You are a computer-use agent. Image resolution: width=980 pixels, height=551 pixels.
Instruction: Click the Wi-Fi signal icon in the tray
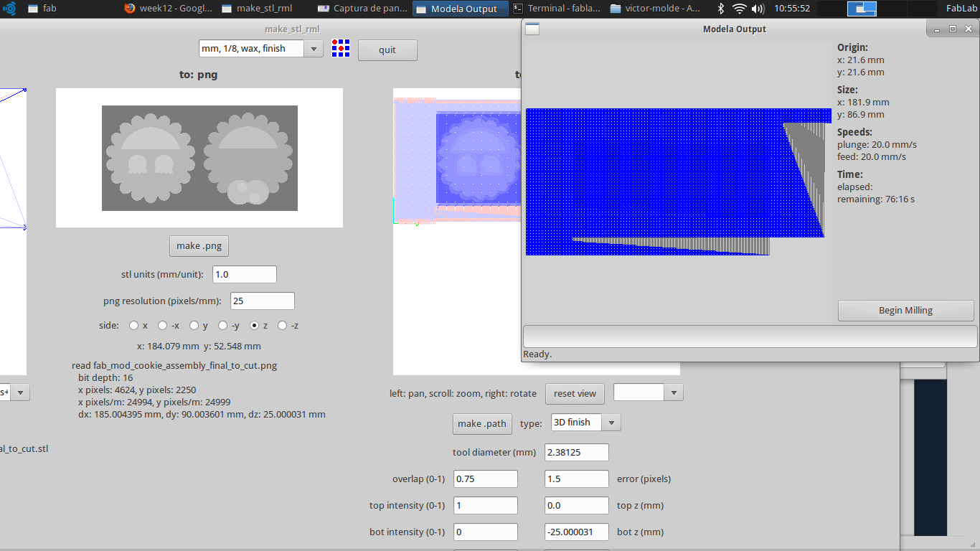point(738,9)
